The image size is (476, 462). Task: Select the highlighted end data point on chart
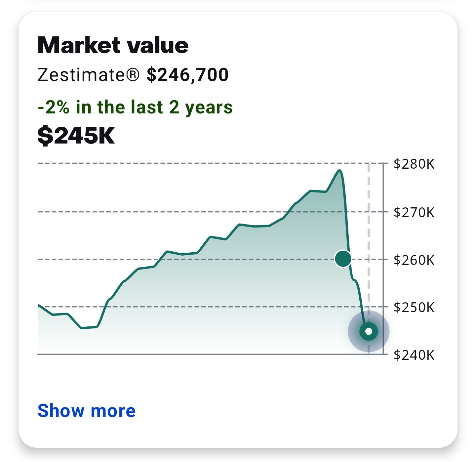369,331
